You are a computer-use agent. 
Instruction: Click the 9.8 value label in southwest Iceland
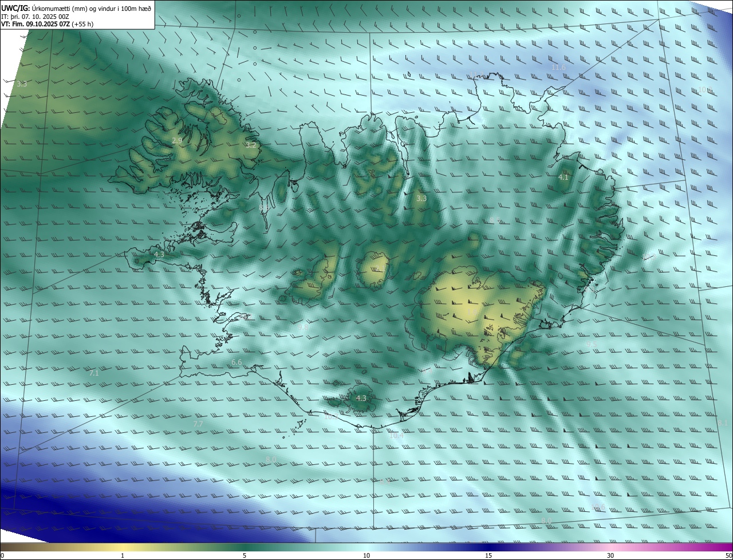click(x=304, y=328)
